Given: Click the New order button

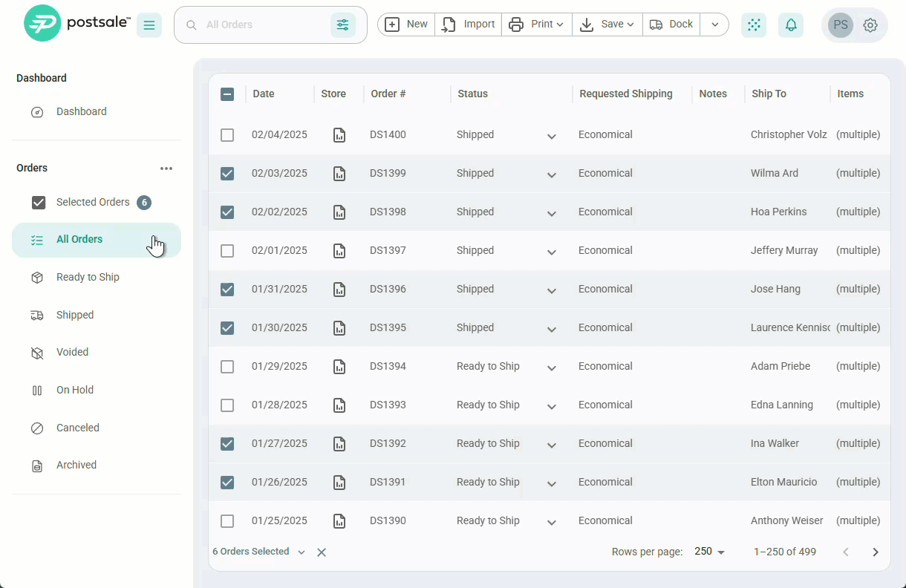Looking at the screenshot, I should tap(406, 24).
